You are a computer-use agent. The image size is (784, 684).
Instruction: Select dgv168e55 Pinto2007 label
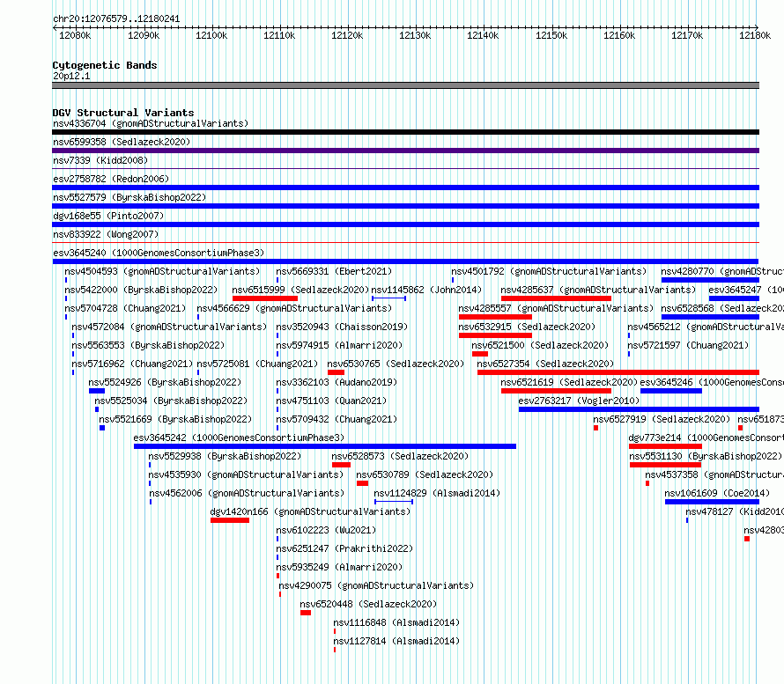click(108, 216)
